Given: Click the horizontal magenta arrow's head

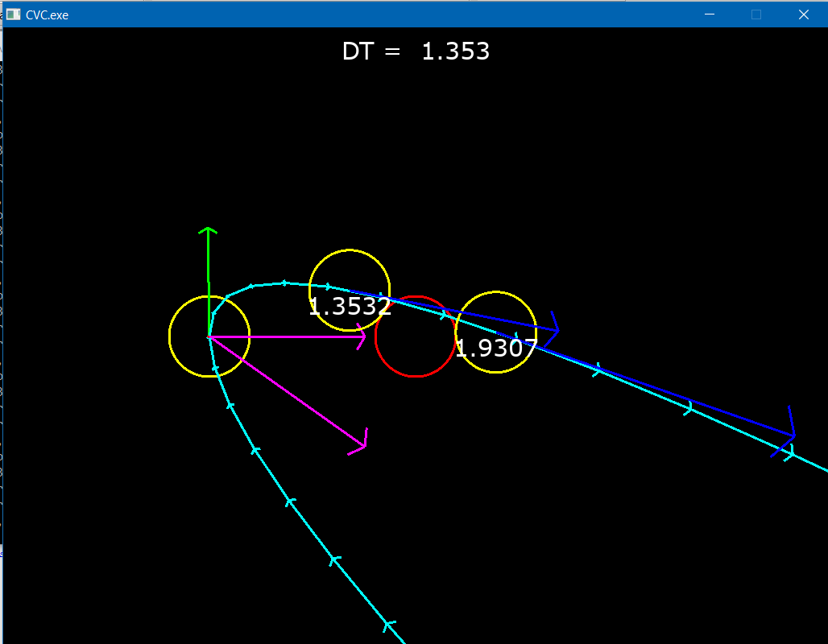Looking at the screenshot, I should (365, 336).
